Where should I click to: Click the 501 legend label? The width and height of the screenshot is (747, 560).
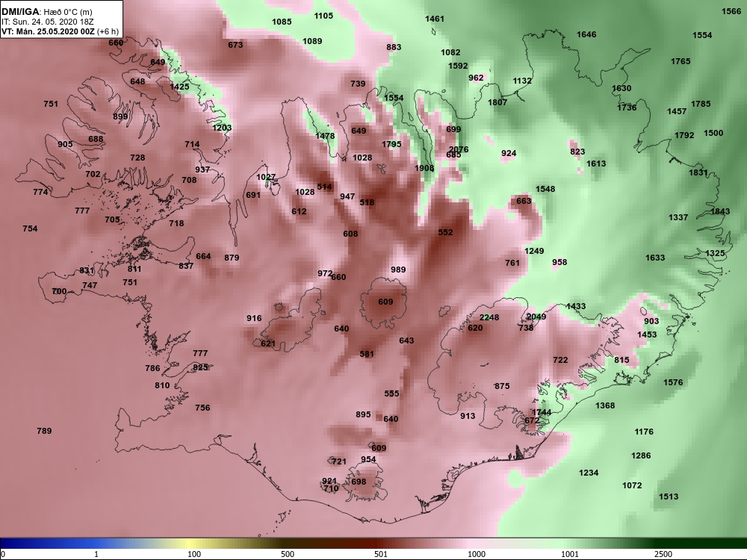coord(381,554)
